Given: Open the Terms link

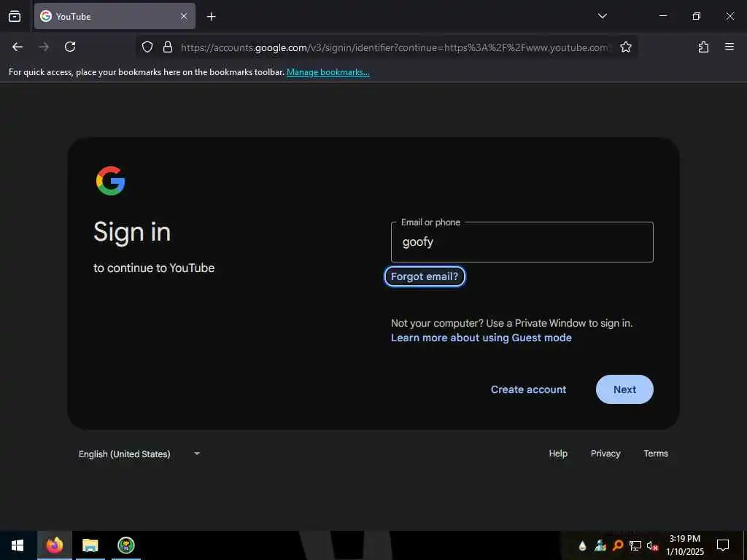Looking at the screenshot, I should pos(656,454).
